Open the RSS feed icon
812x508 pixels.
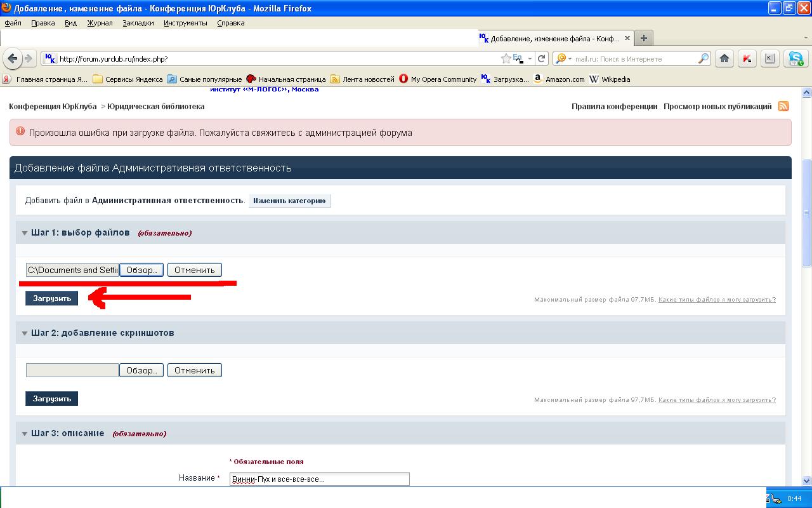pos(783,107)
